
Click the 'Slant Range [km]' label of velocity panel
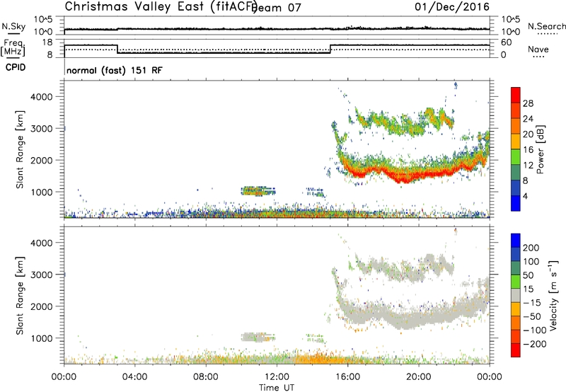pos(20,296)
